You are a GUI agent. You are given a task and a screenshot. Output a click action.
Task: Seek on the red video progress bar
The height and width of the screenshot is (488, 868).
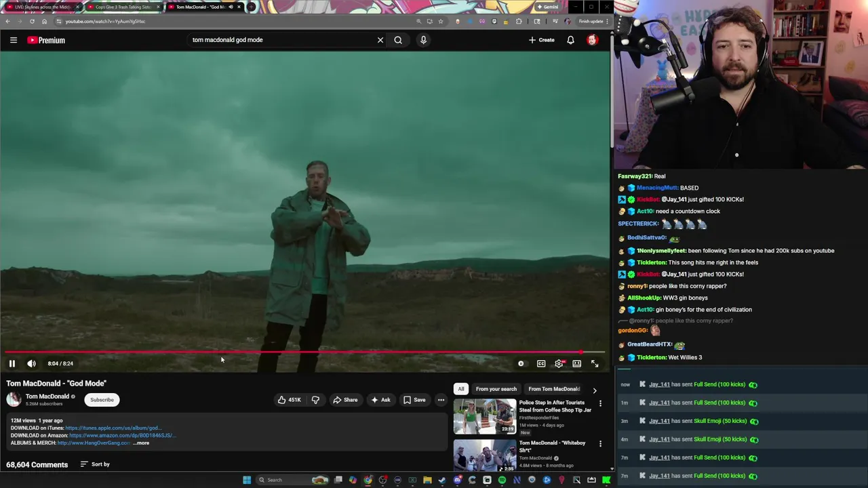pos(304,352)
